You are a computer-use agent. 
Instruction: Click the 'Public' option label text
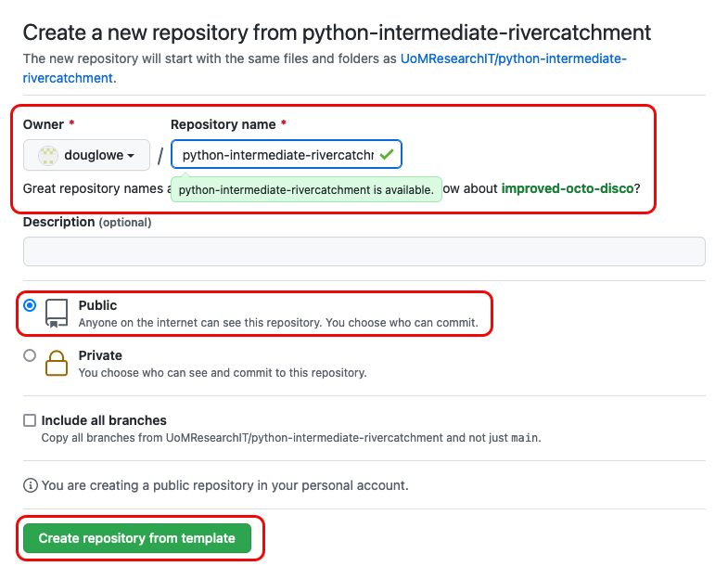point(97,305)
